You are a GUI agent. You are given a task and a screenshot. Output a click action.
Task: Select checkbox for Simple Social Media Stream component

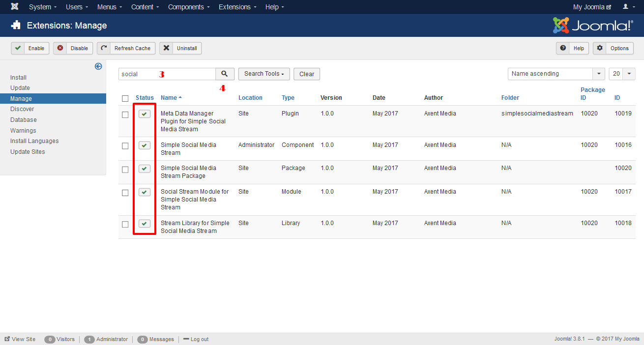tap(125, 146)
